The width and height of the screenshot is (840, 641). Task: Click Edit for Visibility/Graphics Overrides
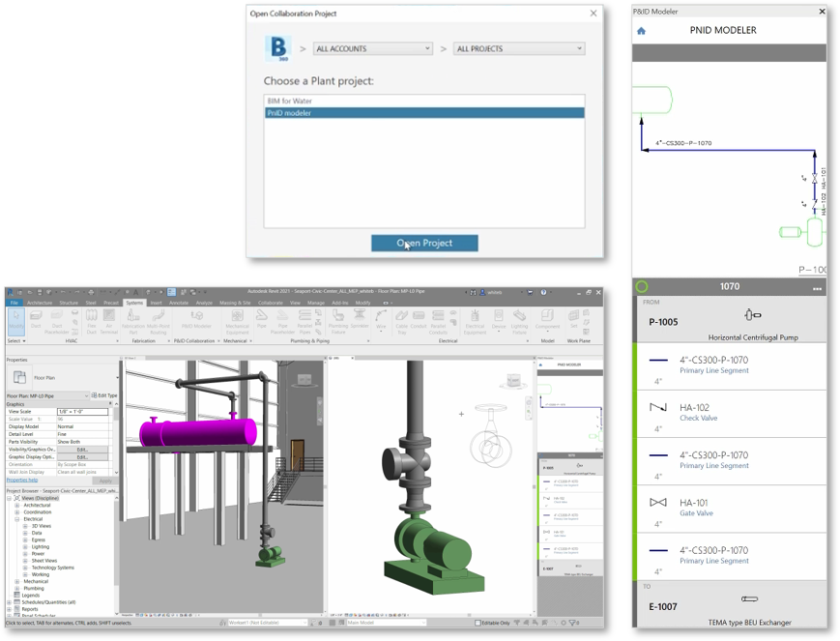tap(82, 450)
